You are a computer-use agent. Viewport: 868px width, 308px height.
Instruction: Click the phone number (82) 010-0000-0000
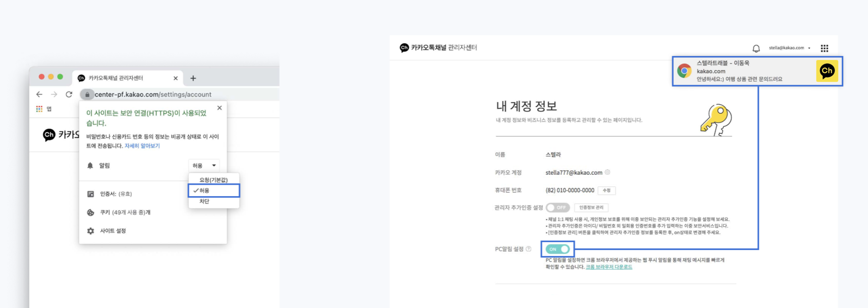point(570,190)
